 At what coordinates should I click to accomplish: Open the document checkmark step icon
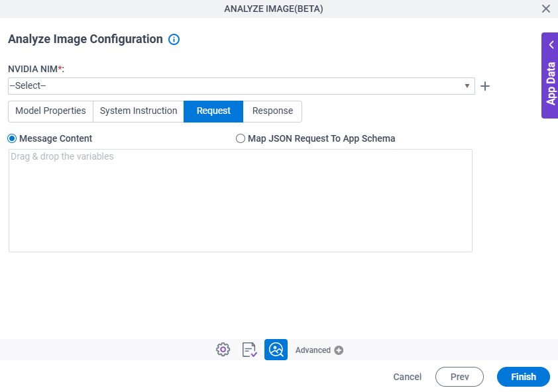click(x=249, y=350)
